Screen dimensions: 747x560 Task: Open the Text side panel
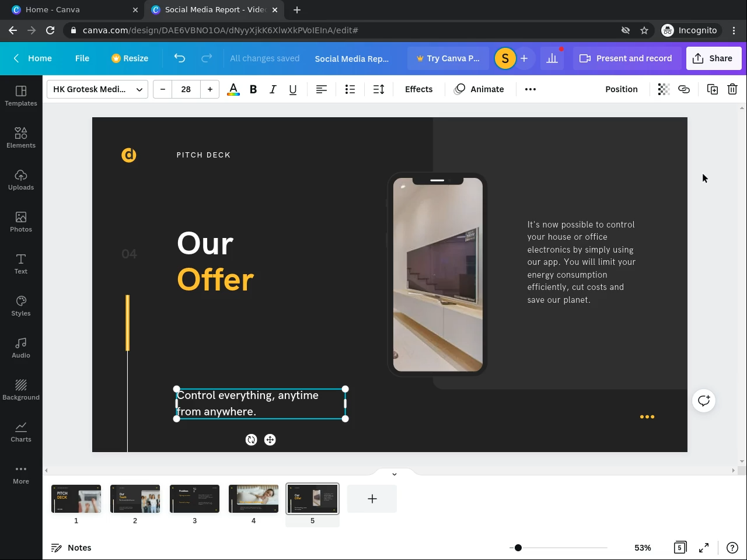pyautogui.click(x=21, y=264)
